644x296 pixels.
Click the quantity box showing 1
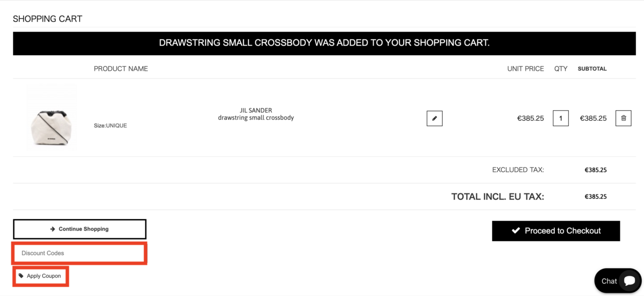click(x=561, y=118)
